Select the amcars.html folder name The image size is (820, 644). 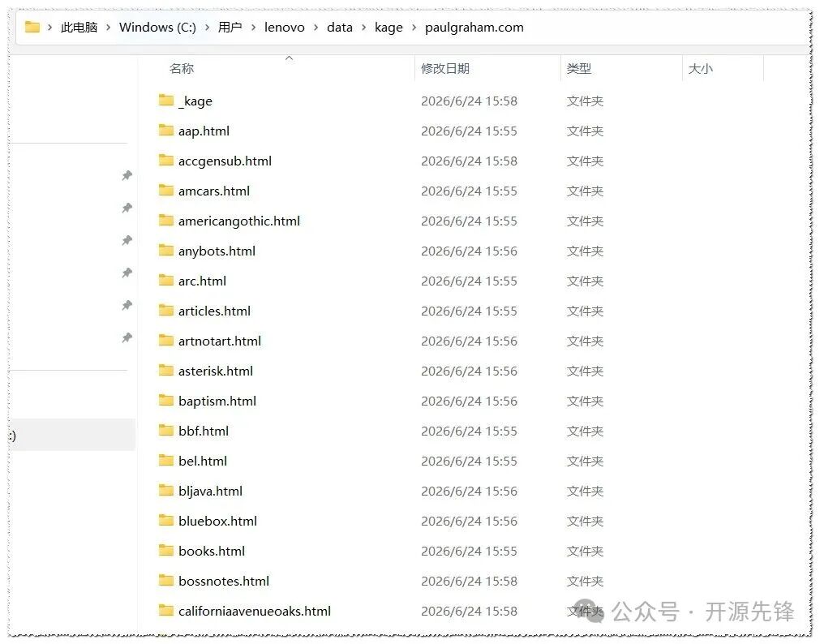tap(214, 191)
